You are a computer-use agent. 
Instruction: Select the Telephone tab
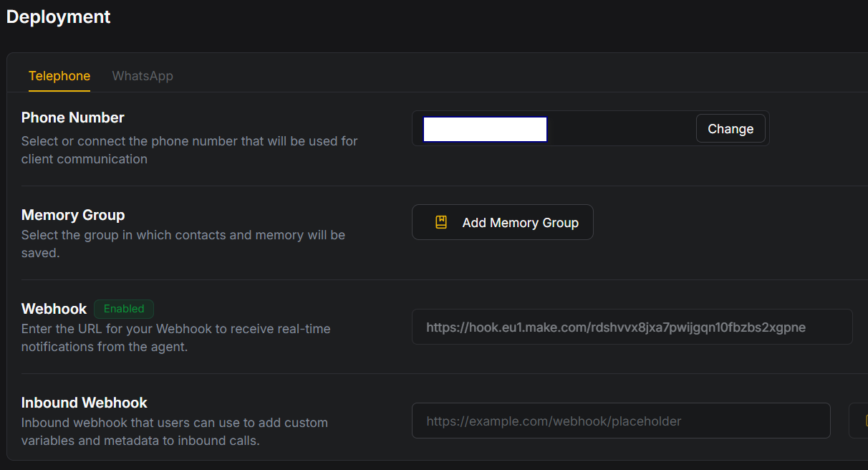[x=59, y=76]
